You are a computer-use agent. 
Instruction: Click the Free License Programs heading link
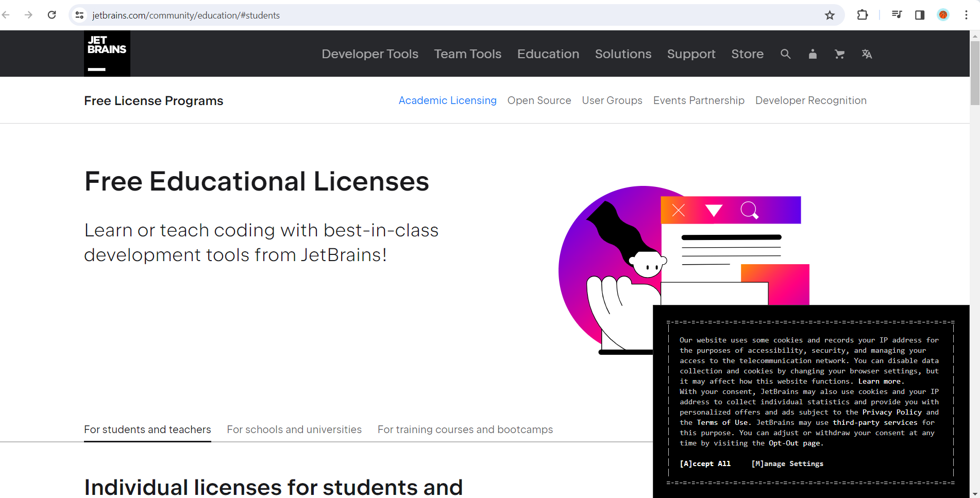click(154, 101)
